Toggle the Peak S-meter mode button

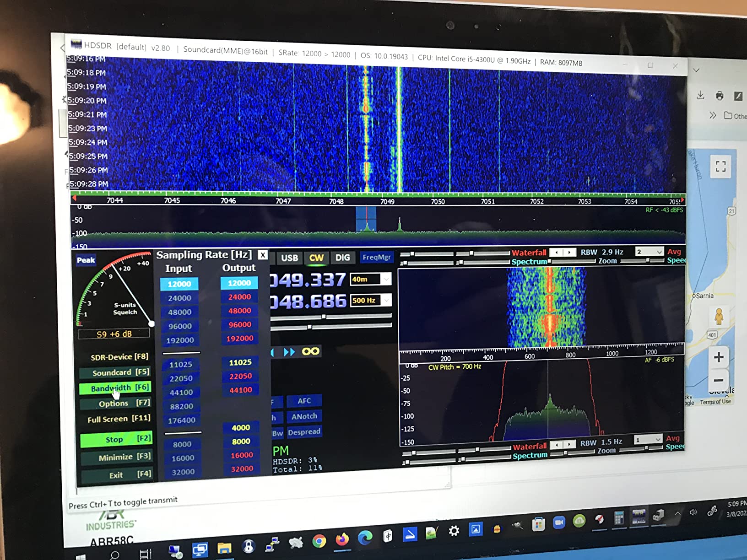click(x=86, y=260)
